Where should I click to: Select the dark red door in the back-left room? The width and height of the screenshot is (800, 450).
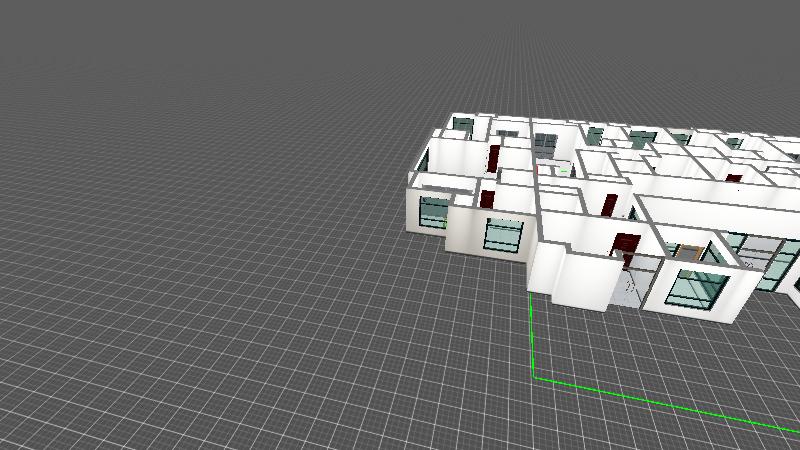494,157
